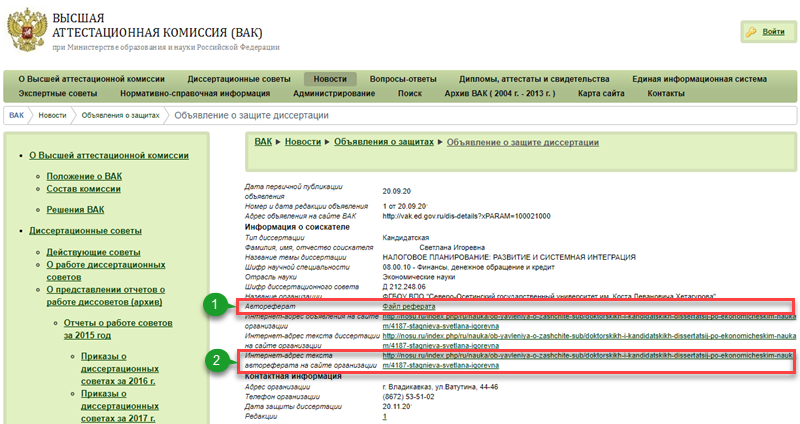
Task: Click the ВАК breadcrumb tab
Action: [17, 116]
